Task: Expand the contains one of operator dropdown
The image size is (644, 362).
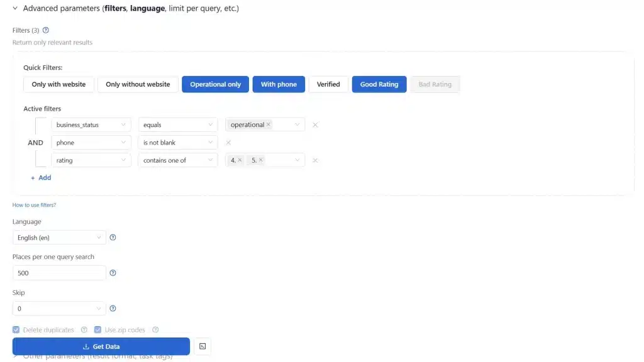Action: click(177, 160)
